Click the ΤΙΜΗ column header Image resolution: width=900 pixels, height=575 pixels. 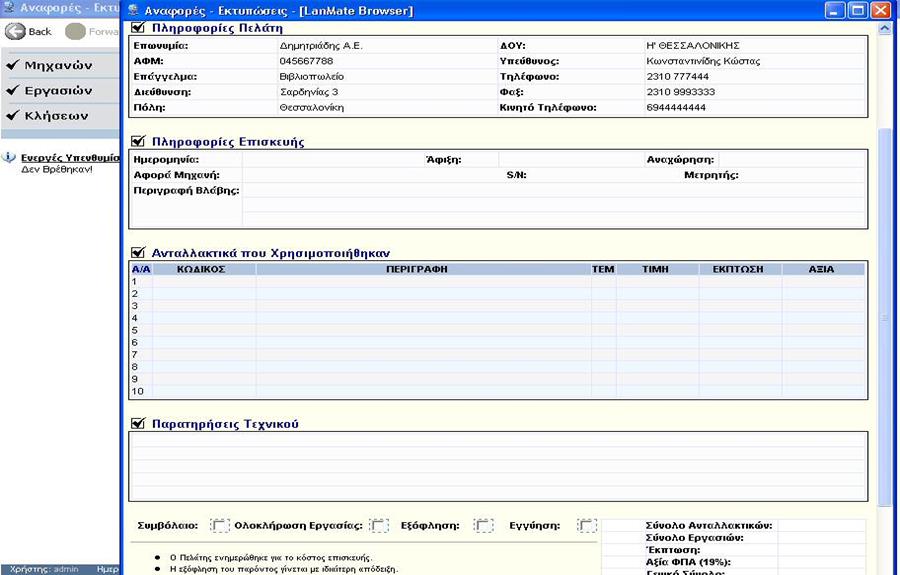(655, 269)
